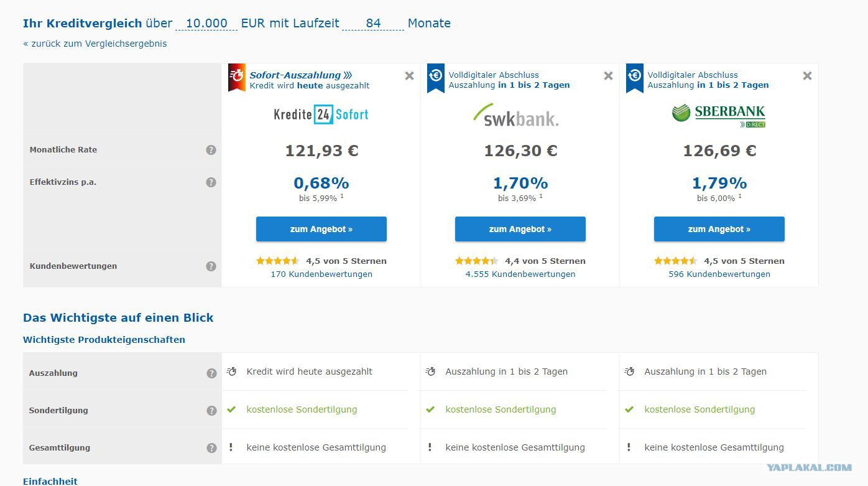Click zum Angebot for Kredite24 Sofort
The height and width of the screenshot is (486, 868).
point(321,229)
